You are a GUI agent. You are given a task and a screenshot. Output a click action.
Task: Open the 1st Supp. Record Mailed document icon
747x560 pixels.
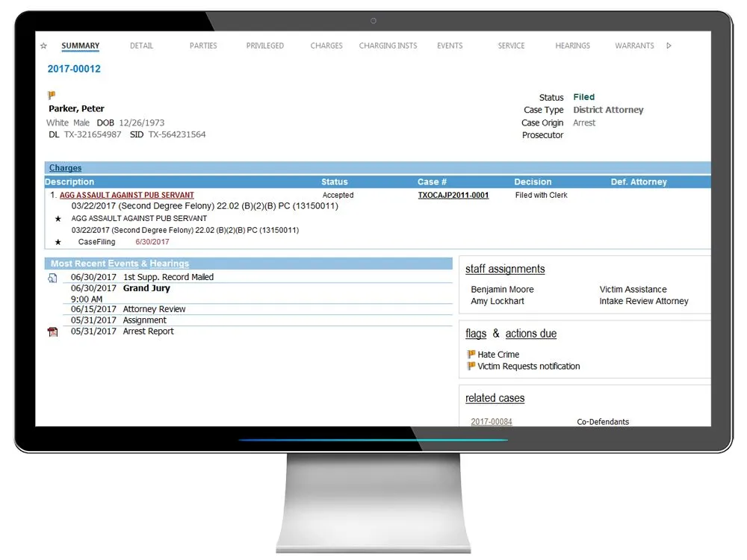click(52, 278)
